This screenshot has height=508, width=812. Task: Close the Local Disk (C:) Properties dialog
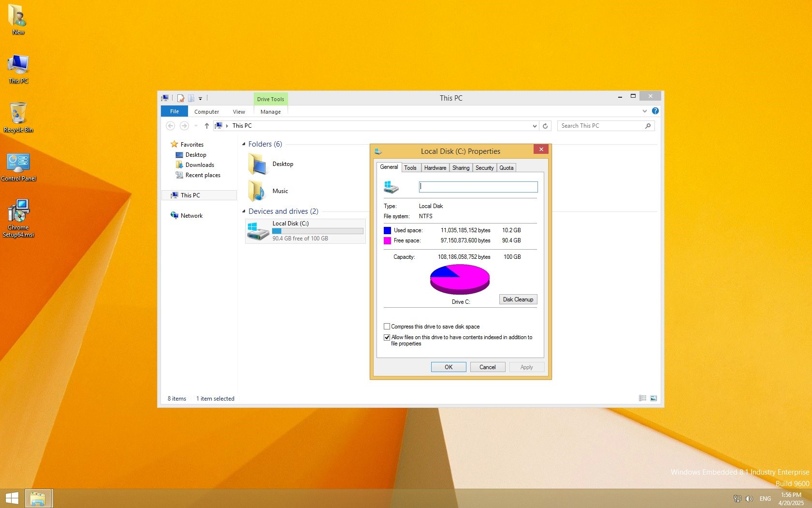coord(541,149)
